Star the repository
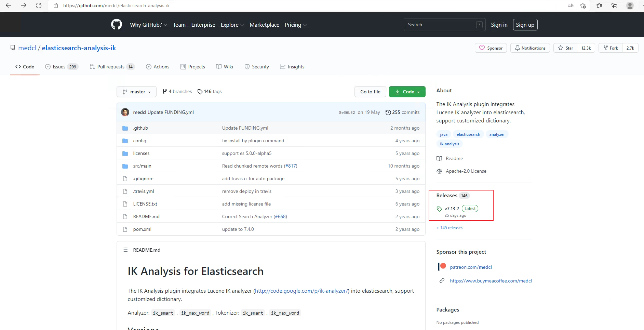 565,48
